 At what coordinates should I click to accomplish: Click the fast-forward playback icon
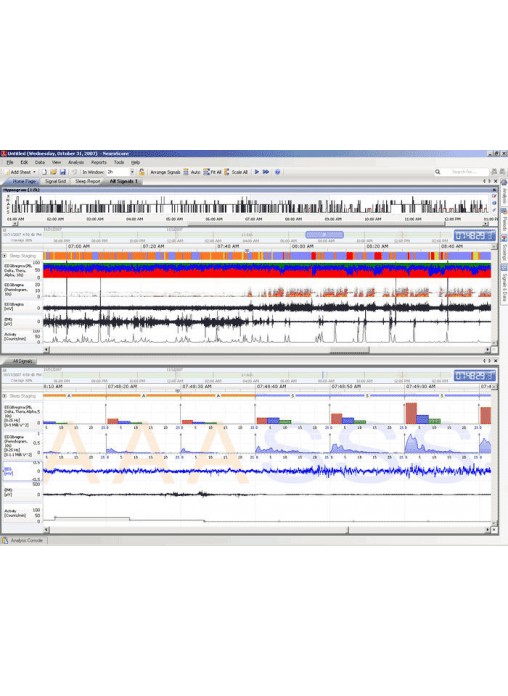(266, 172)
